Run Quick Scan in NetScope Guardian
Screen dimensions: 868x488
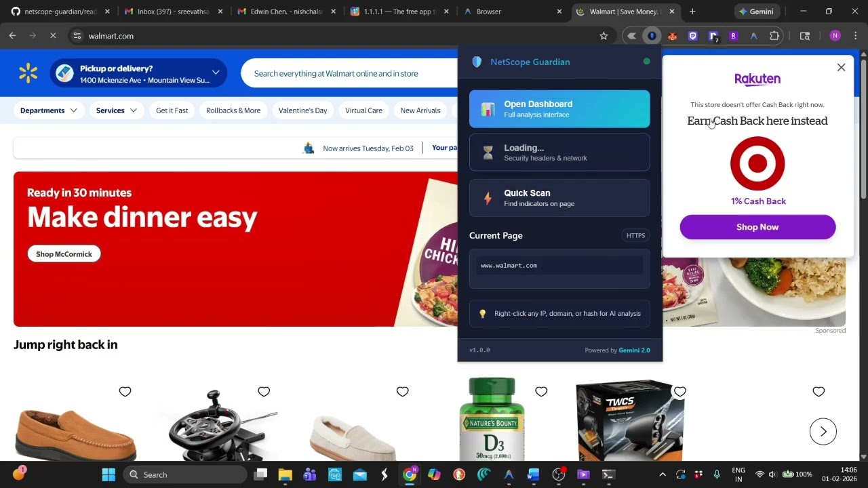pos(559,198)
